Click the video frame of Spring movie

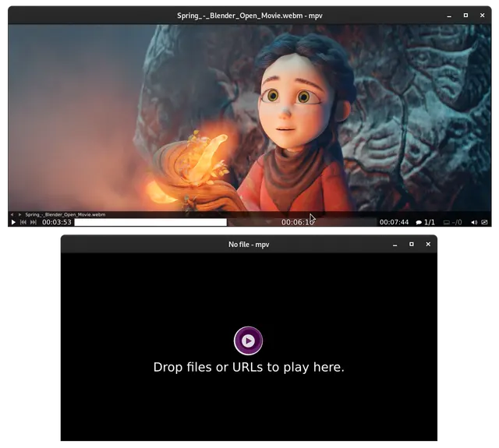249,118
